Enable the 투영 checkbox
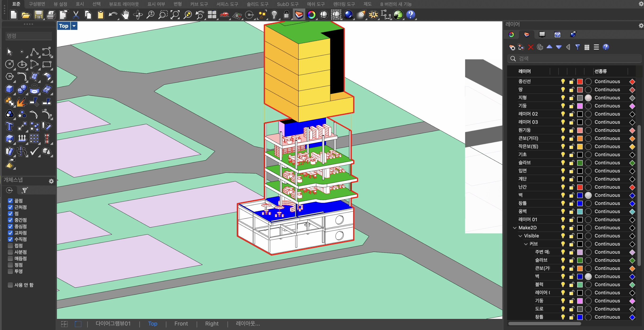The image size is (644, 330). 10,271
